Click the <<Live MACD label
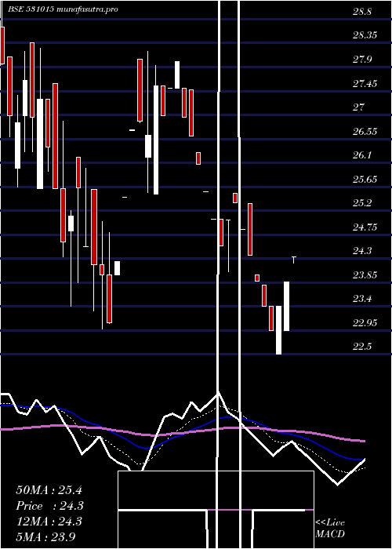 330,529
